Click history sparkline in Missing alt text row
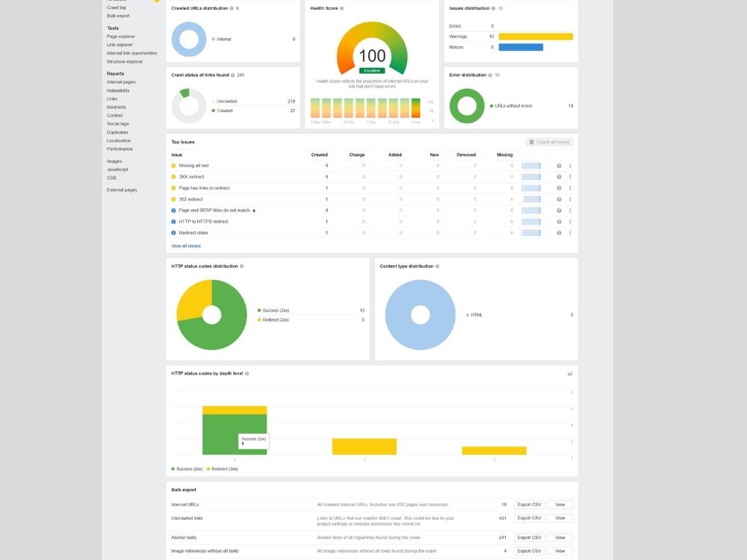The height and width of the screenshot is (560, 747). [x=530, y=166]
